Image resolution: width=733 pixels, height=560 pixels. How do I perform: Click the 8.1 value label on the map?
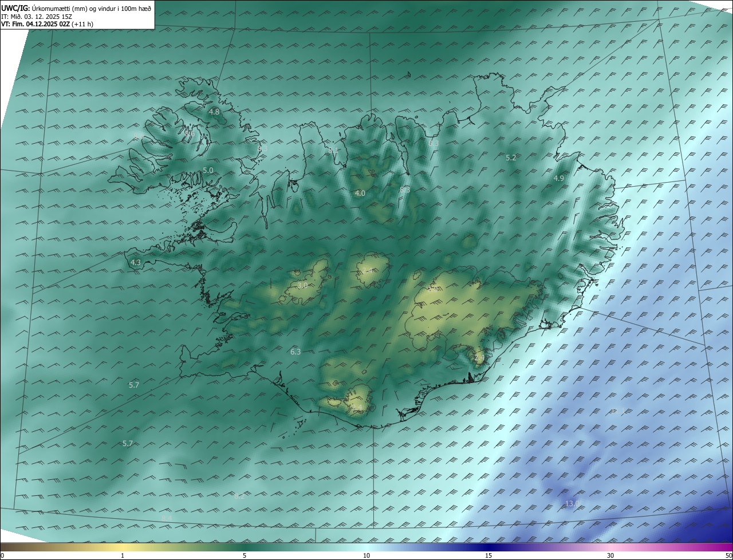(333, 151)
